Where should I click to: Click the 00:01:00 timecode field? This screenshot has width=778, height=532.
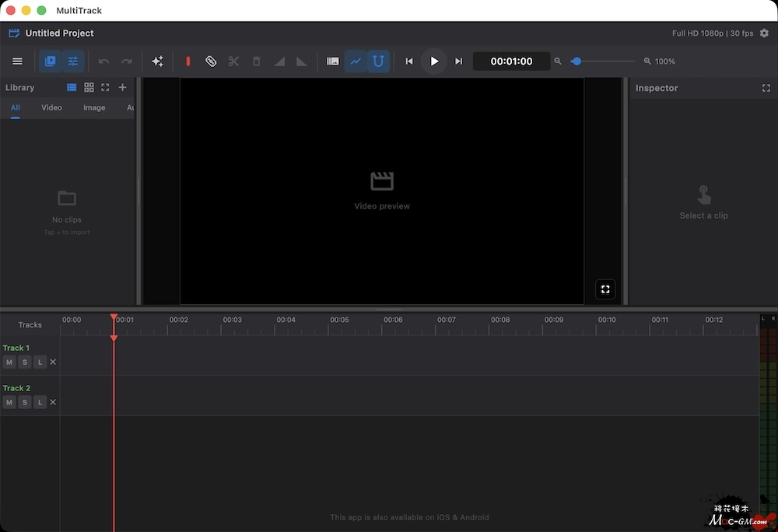point(511,61)
